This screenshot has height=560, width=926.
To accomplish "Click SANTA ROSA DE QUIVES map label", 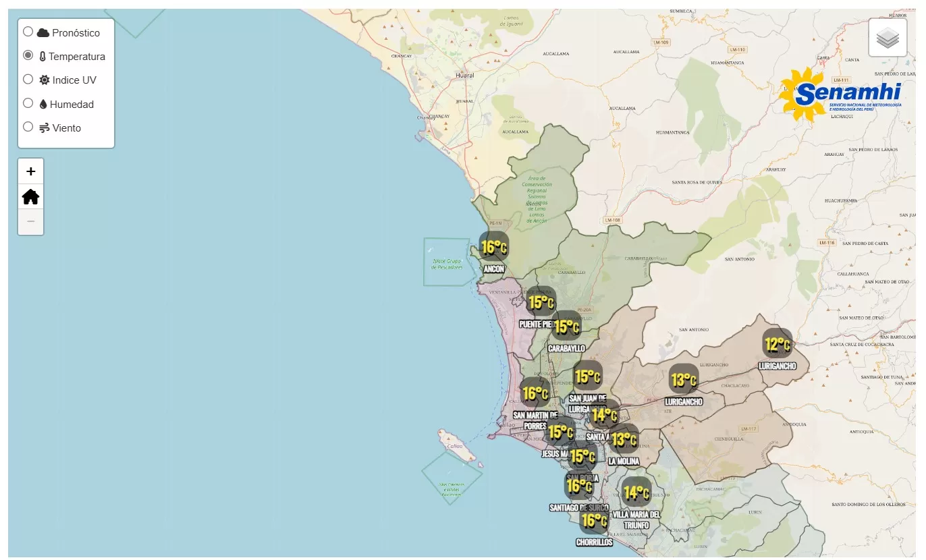I will click(697, 182).
